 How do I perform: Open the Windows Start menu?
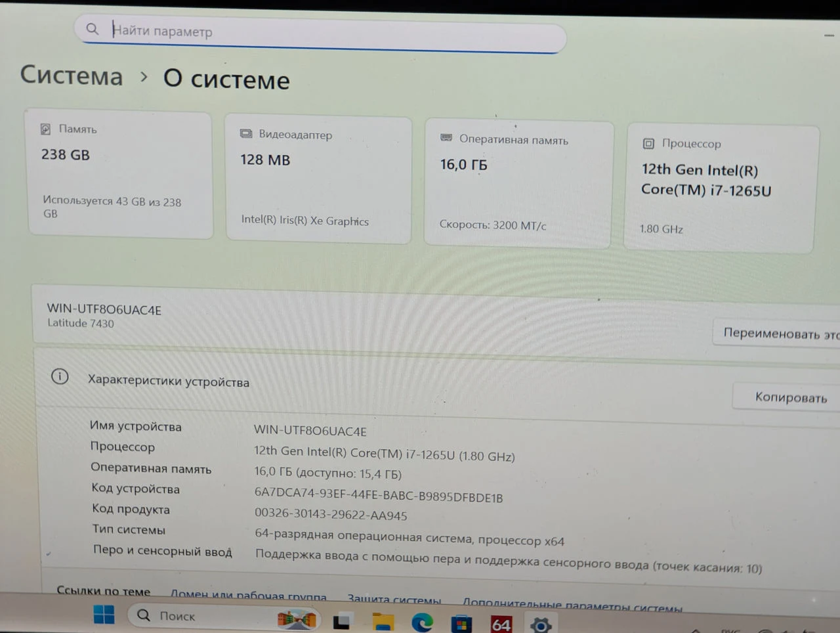point(104,615)
